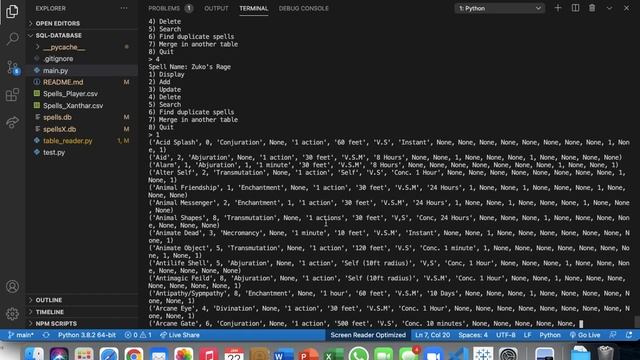Image resolution: width=640 pixels, height=360 pixels.
Task: Switch to the Debug Console tab
Action: [303, 8]
